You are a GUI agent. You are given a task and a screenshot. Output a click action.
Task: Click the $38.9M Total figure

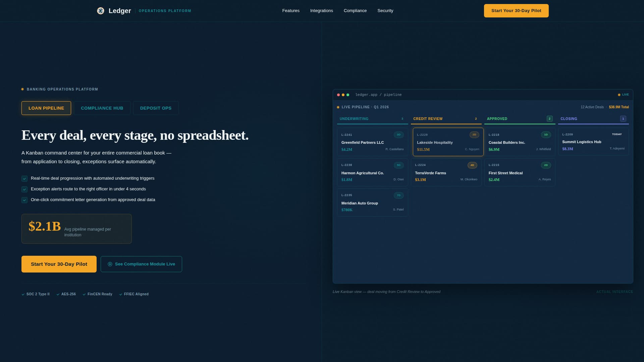click(619, 107)
